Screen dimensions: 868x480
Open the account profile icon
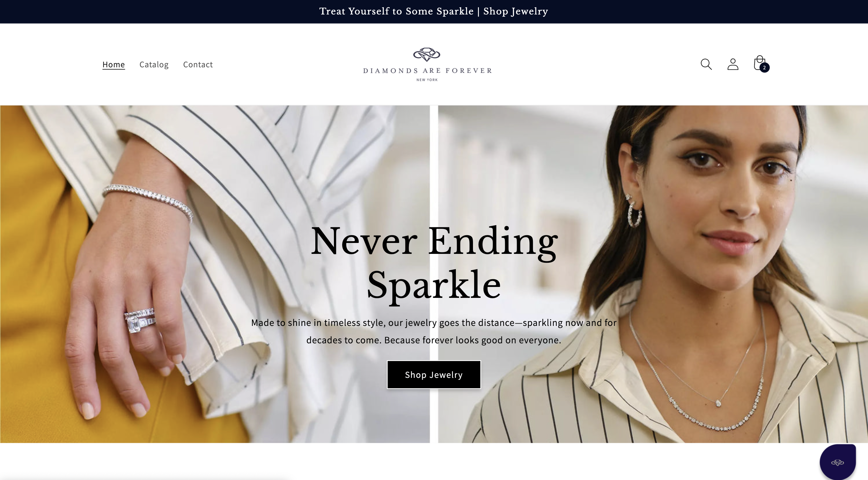pyautogui.click(x=733, y=64)
